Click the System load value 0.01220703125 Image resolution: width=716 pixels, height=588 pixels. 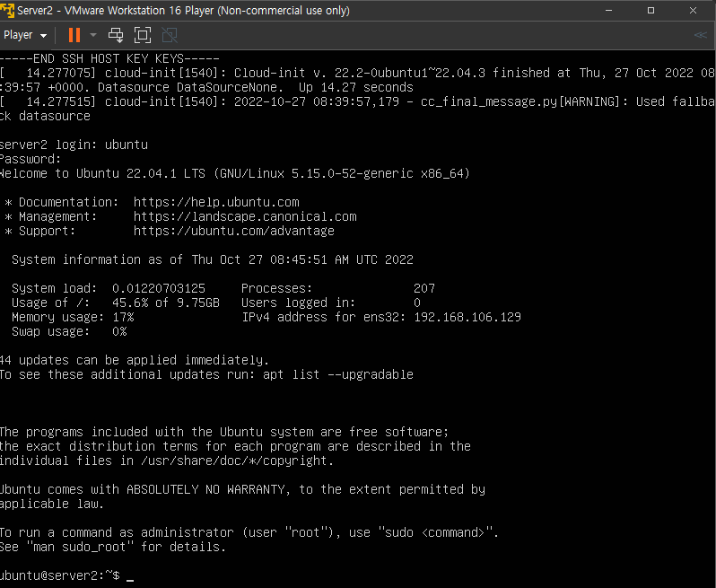[159, 288]
